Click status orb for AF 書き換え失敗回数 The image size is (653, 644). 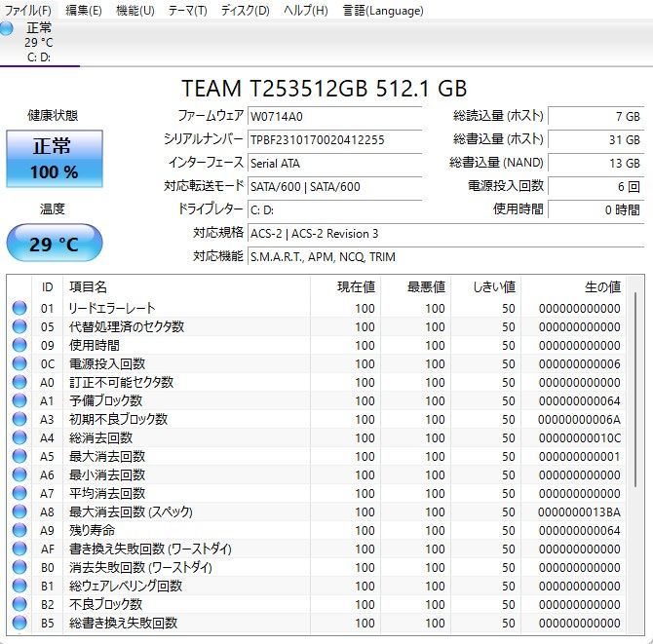(19, 549)
